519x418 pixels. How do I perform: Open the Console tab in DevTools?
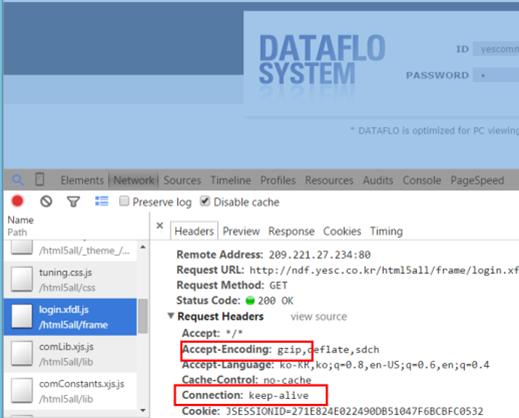pos(422,180)
